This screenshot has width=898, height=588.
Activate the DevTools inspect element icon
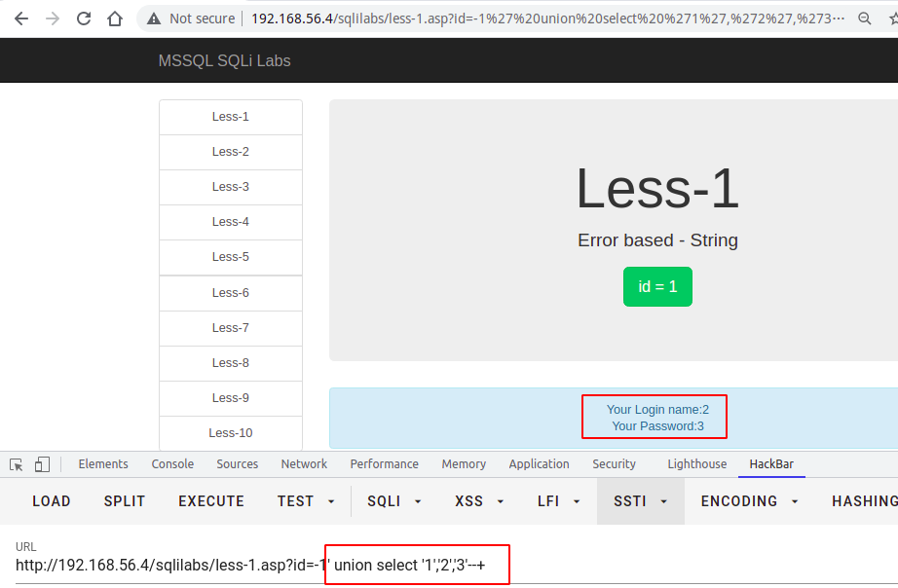tap(16, 464)
